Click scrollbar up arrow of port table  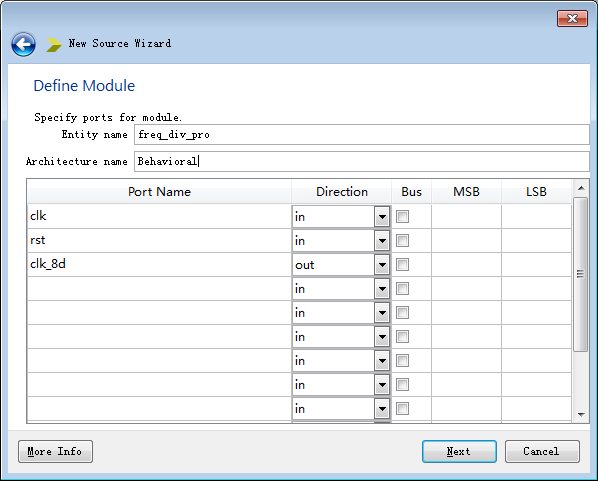[x=581, y=188]
